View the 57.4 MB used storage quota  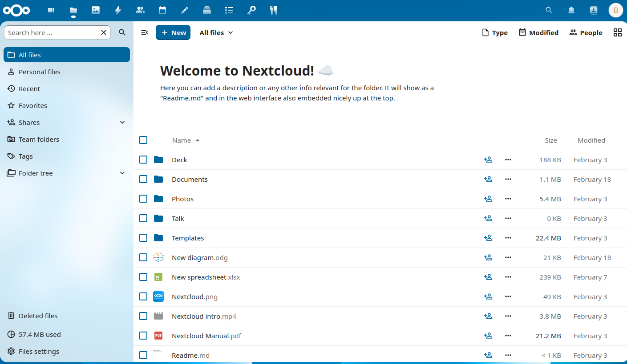click(67, 334)
